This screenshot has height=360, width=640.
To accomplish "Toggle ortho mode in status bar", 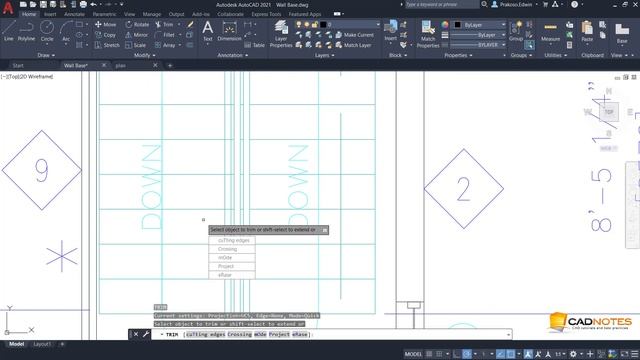I will 456,354.
